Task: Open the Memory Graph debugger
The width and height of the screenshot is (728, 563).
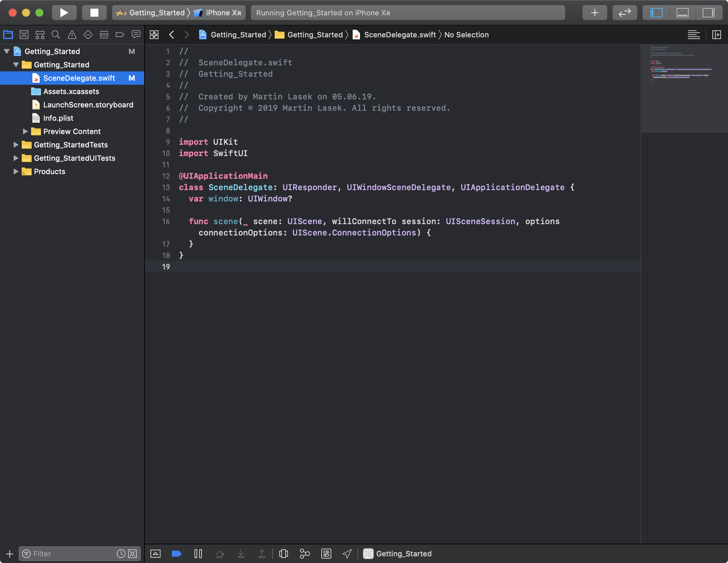Action: [x=305, y=553]
